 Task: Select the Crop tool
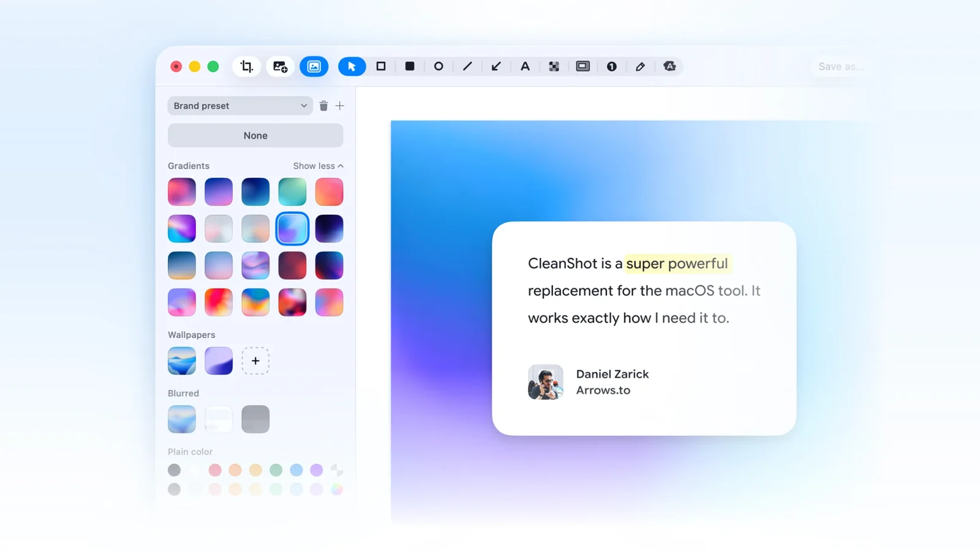coord(247,66)
